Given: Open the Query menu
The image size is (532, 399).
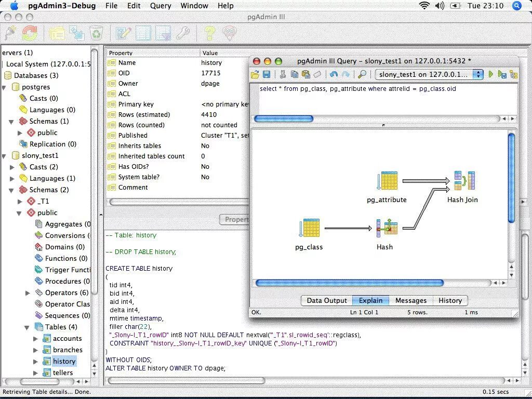Looking at the screenshot, I should coord(161,6).
